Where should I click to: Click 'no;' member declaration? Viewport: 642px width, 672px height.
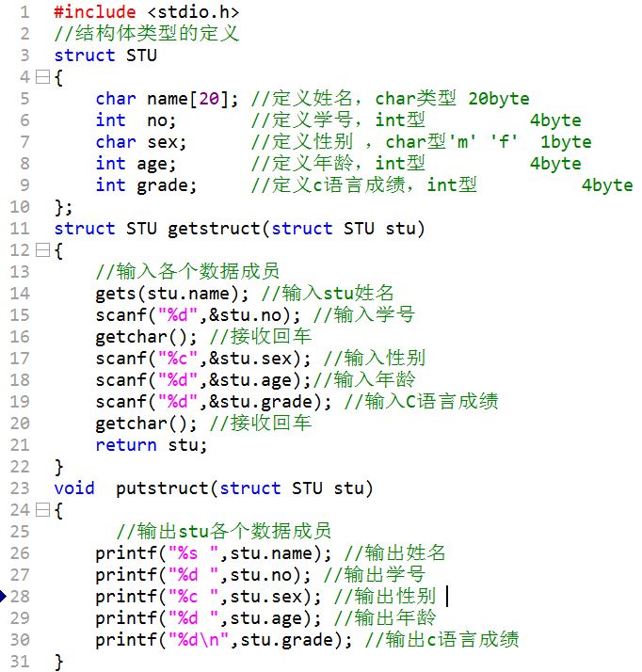(x=162, y=120)
